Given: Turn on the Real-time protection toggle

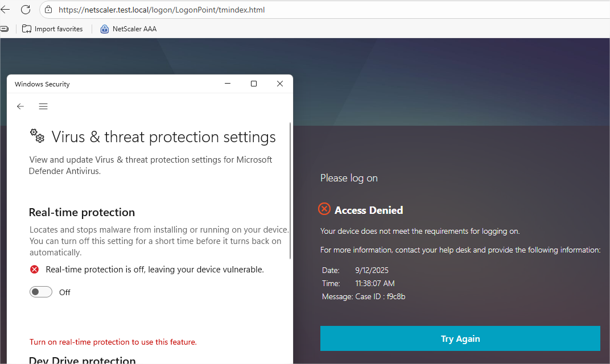Looking at the screenshot, I should pos(41,292).
